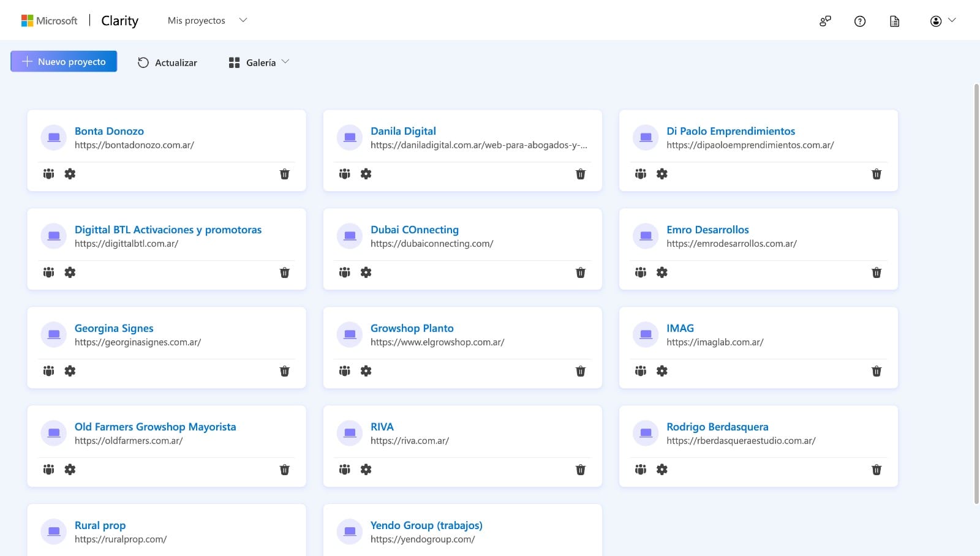The height and width of the screenshot is (556, 980).
Task: Expand the account dropdown arrow
Action: pos(953,20)
